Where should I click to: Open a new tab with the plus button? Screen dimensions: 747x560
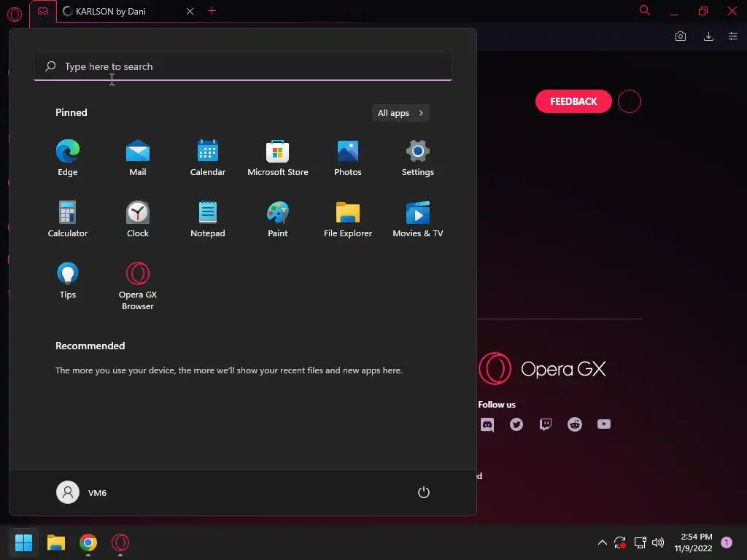tap(212, 10)
